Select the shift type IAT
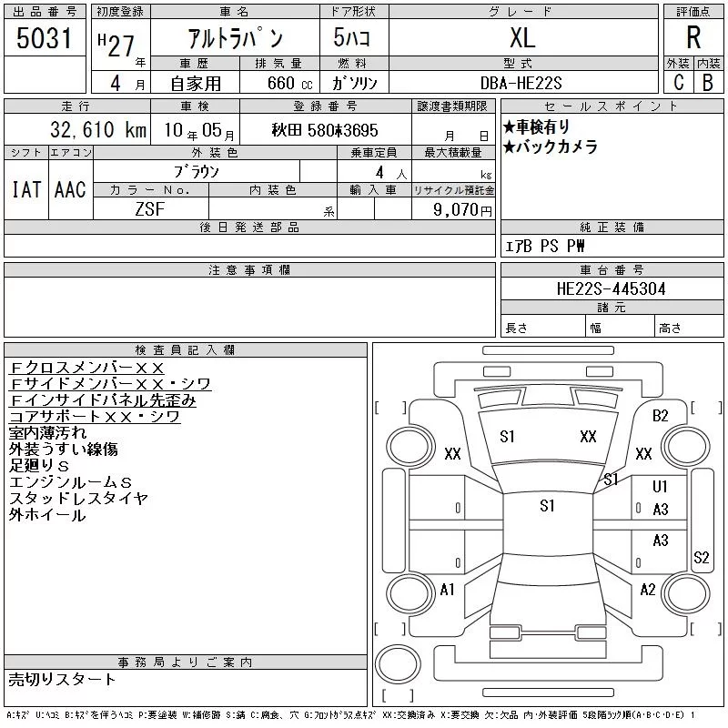 pos(26,189)
